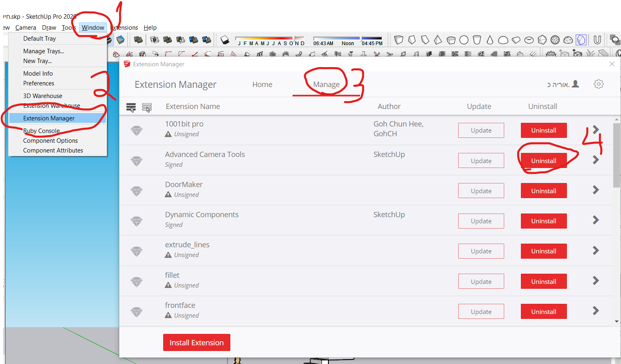
Task: Click the first solid tools outer shell icon
Action: click(138, 40)
